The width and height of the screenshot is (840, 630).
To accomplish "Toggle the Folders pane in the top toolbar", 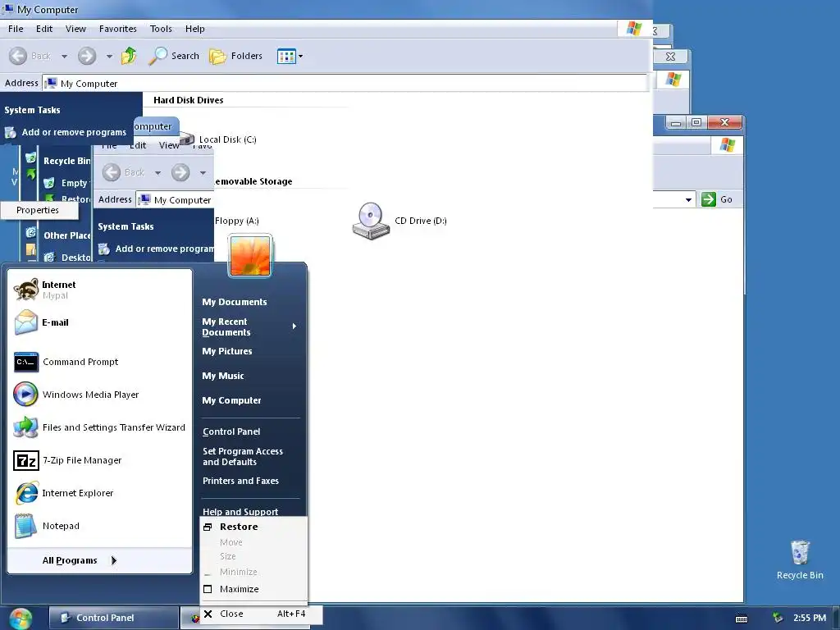I will (x=235, y=56).
